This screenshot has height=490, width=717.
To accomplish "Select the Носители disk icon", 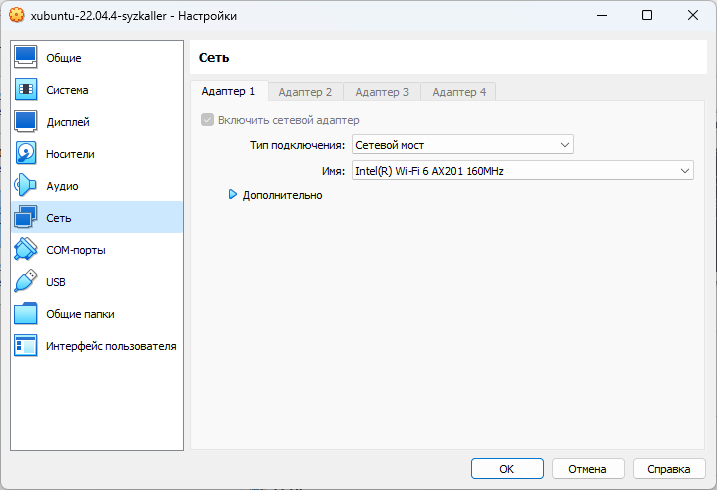I will click(x=26, y=154).
